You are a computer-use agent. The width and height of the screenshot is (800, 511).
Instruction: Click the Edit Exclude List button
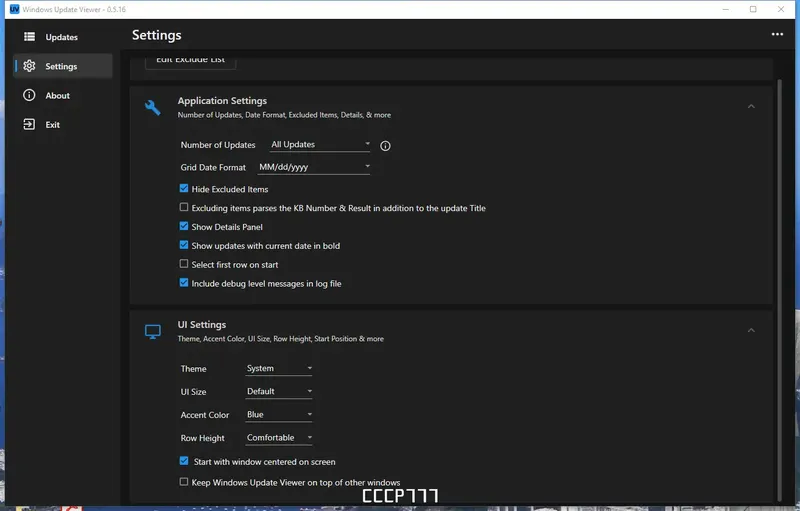coord(190,60)
